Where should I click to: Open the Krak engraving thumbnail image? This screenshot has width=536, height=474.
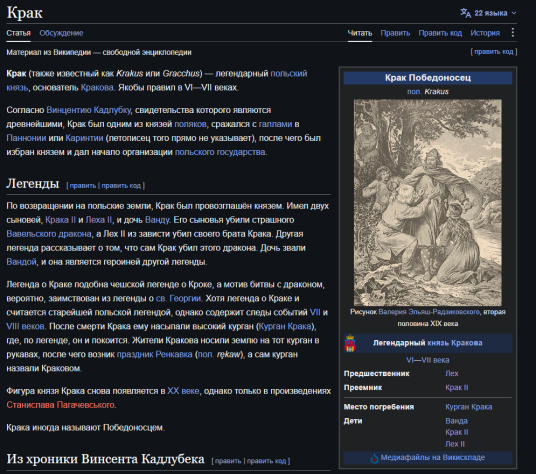click(x=428, y=202)
